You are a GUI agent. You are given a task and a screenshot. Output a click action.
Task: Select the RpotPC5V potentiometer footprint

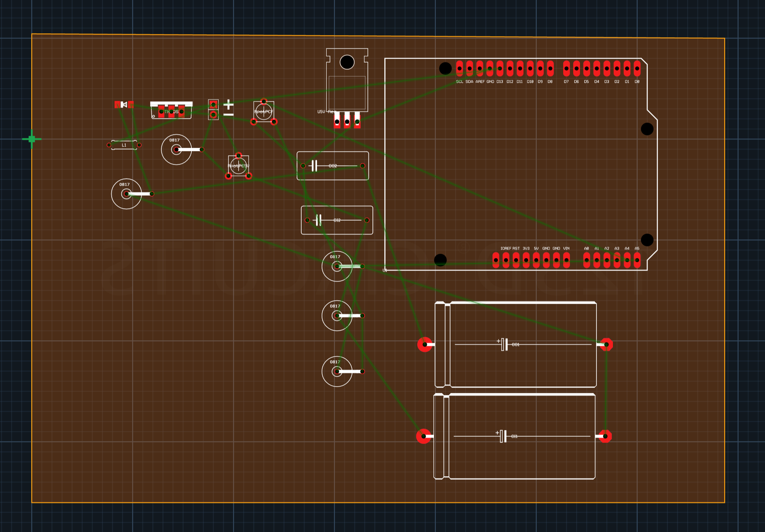click(238, 166)
